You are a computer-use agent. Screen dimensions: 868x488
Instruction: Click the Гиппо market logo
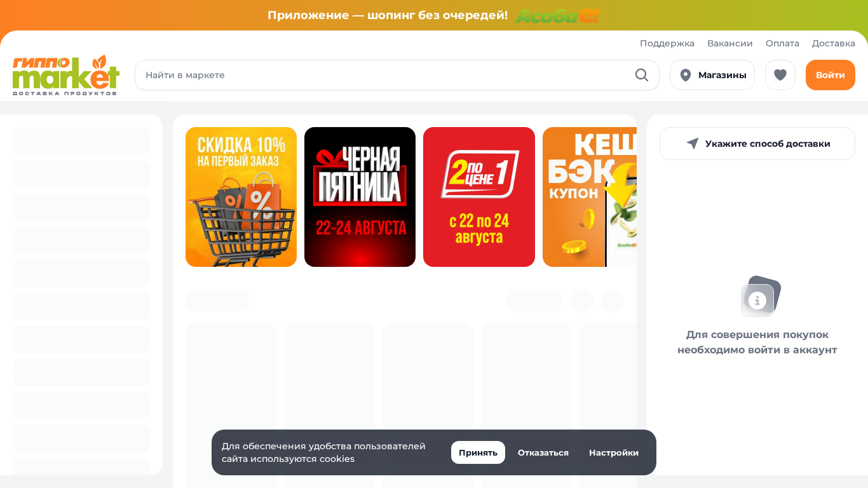pos(66,75)
